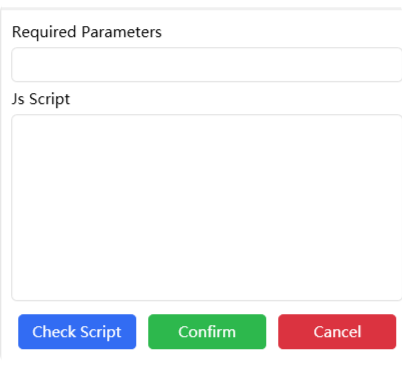The height and width of the screenshot is (366, 402).
Task: Place cursor in empty box under Required Parameters
Action: coord(207,65)
